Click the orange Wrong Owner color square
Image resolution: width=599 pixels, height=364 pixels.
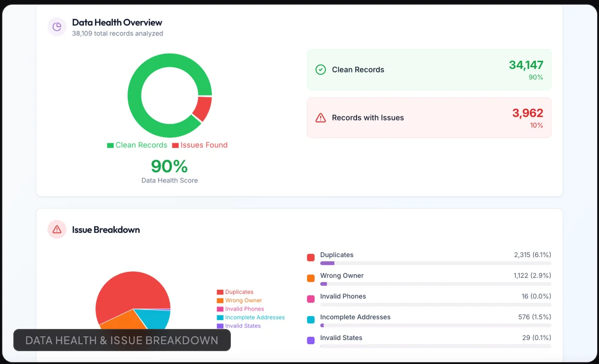(x=311, y=278)
